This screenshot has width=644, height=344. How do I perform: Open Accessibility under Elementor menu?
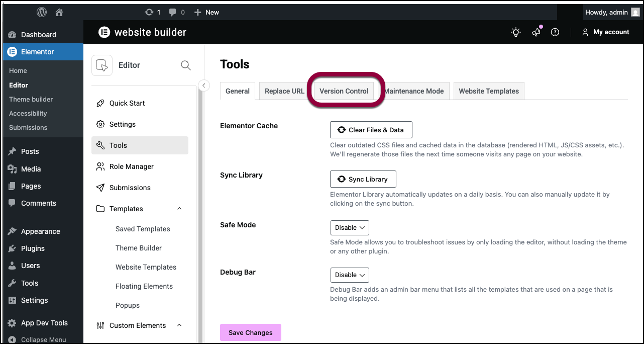(28, 113)
